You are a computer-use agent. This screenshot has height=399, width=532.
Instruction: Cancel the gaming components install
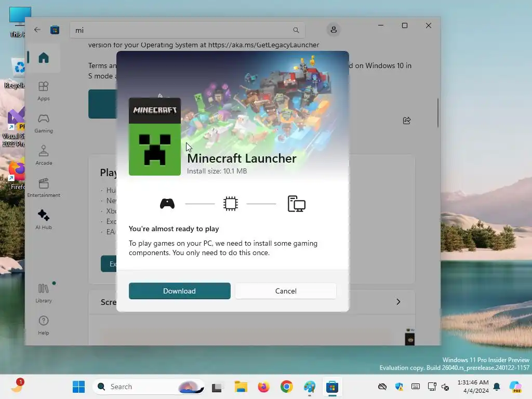[x=286, y=291]
